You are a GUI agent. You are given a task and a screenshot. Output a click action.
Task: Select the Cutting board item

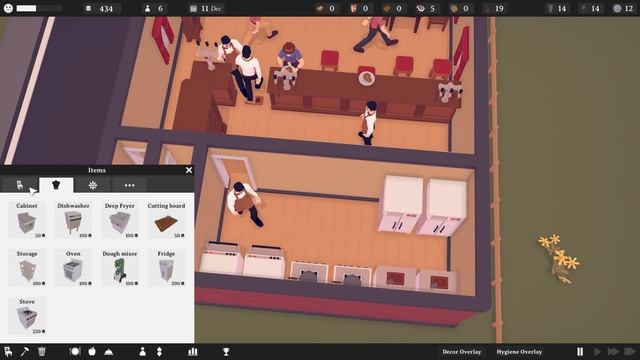(x=166, y=220)
